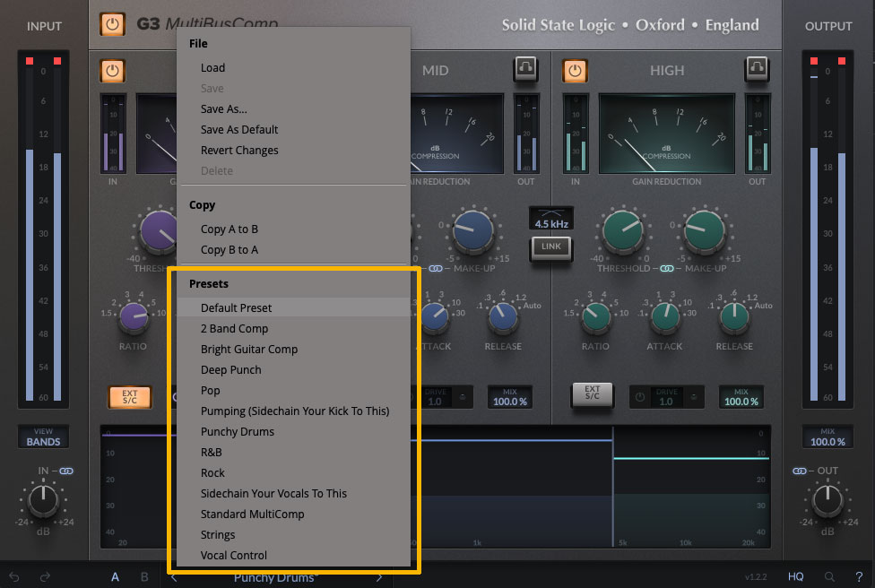
Task: Open the search magnifier icon
Action: pos(830,577)
